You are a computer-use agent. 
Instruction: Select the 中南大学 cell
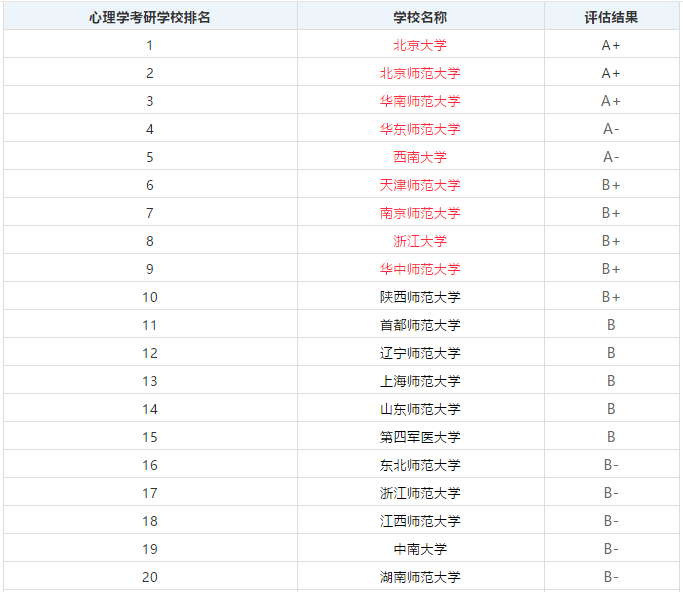421,548
